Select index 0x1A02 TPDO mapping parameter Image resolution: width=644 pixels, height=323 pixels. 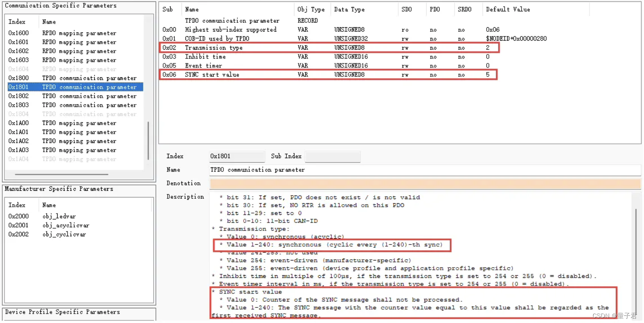coord(75,141)
